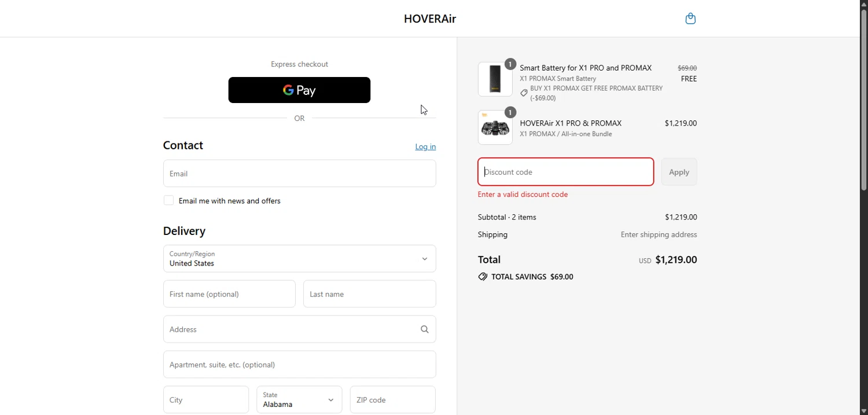This screenshot has height=415, width=868.
Task: Click the page vertical scrollbar thumb
Action: pyautogui.click(x=864, y=100)
